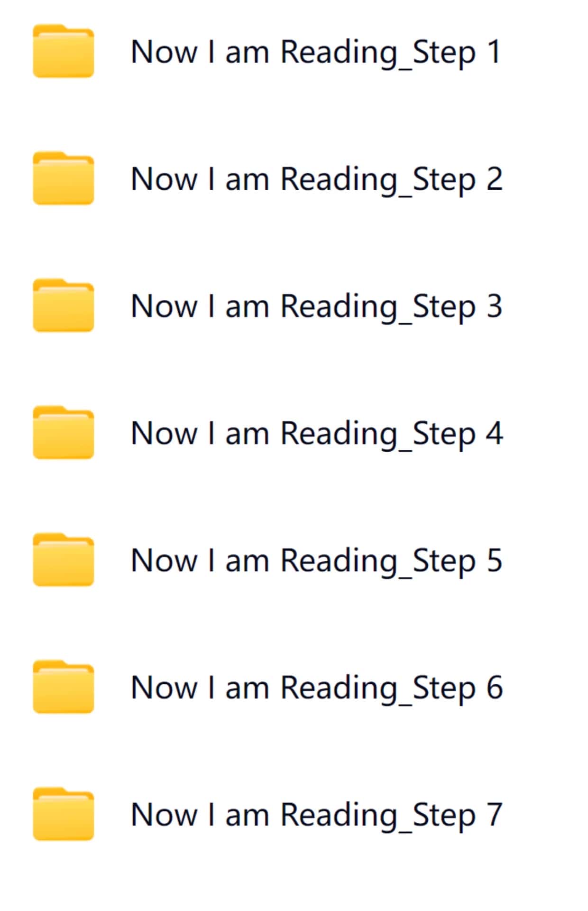Click the 'Now I am Reading_Step 6' label
Screen dimensions: 588x911
pos(316,688)
